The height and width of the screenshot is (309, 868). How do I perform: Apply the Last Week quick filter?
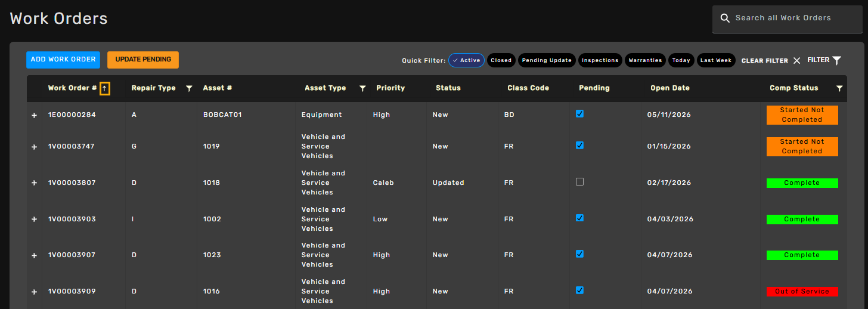click(x=716, y=60)
